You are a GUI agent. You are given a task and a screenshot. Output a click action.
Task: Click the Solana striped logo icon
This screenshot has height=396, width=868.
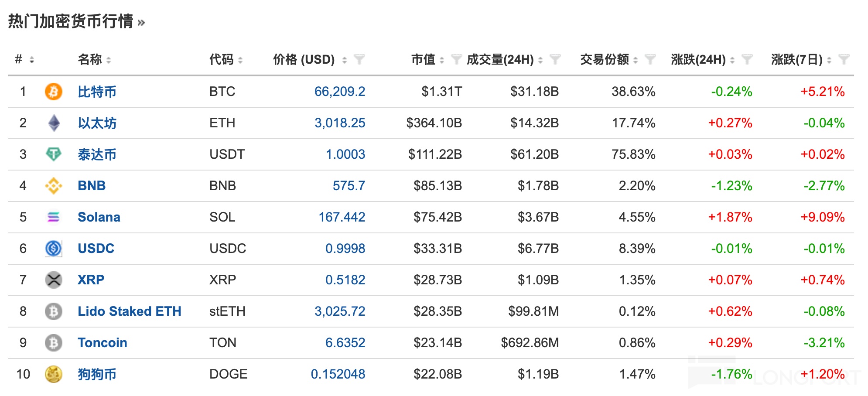54,217
